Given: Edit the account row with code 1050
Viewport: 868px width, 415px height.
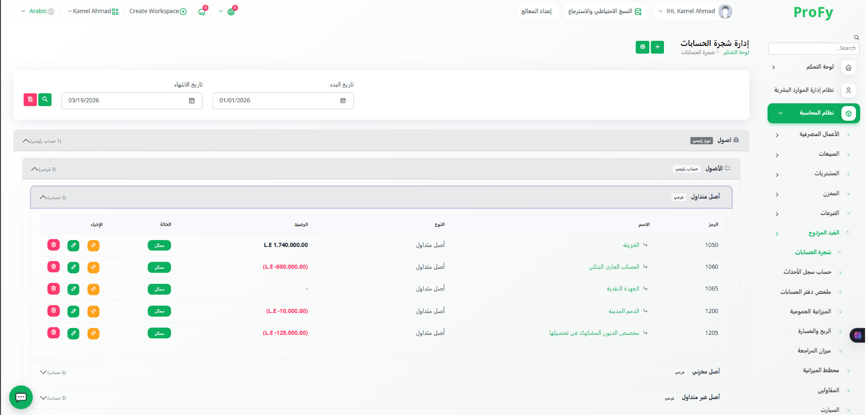Looking at the screenshot, I should [x=74, y=245].
